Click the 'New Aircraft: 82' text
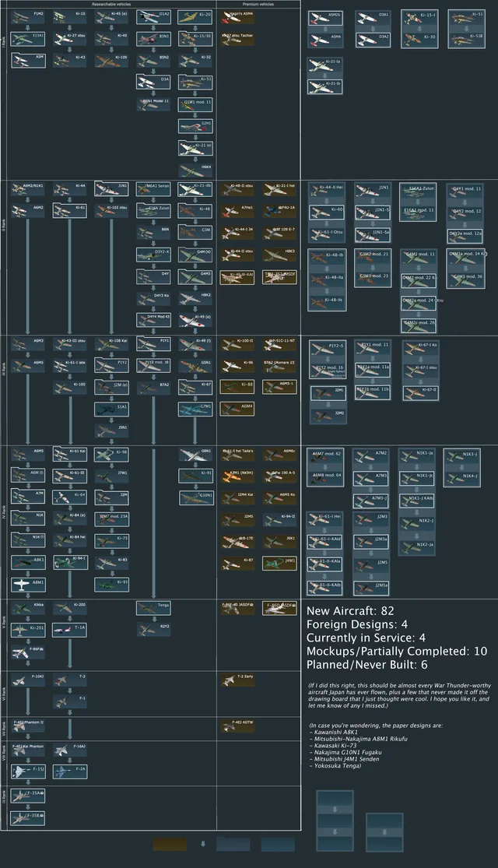The height and width of the screenshot is (868, 498). 350,611
